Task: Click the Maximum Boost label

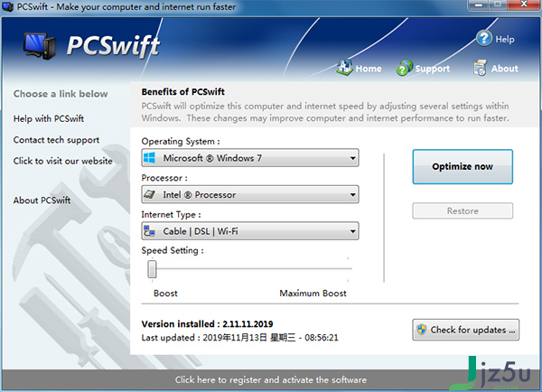Action: (x=313, y=294)
